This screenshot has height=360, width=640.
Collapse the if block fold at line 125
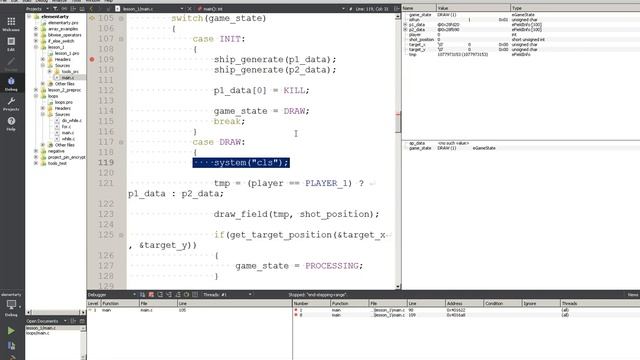pyautogui.click(x=121, y=235)
